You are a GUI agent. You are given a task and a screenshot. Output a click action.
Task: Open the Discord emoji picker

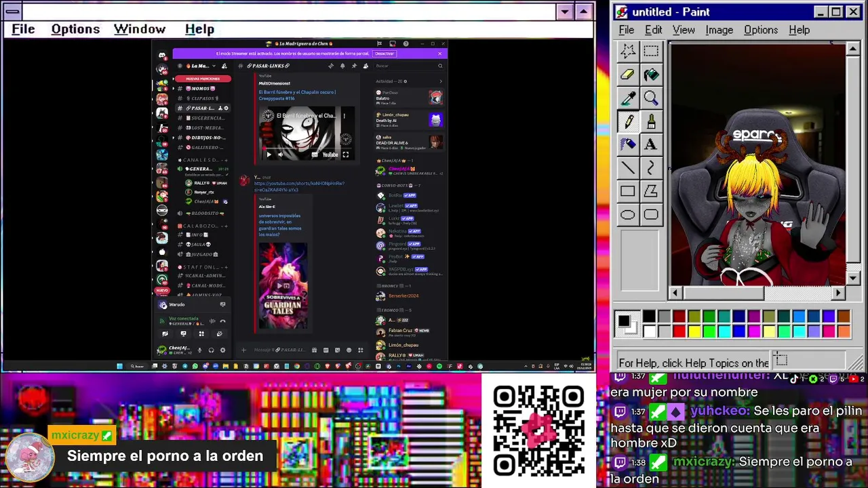(x=349, y=350)
